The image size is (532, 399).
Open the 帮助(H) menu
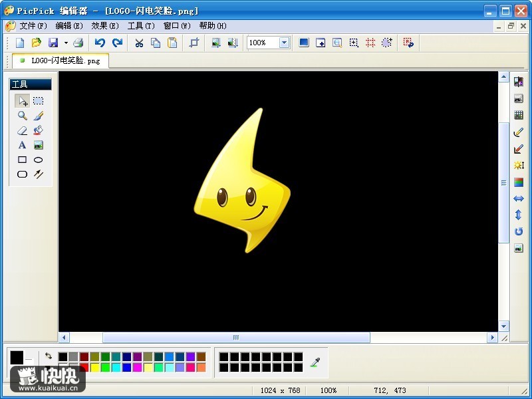click(x=213, y=26)
